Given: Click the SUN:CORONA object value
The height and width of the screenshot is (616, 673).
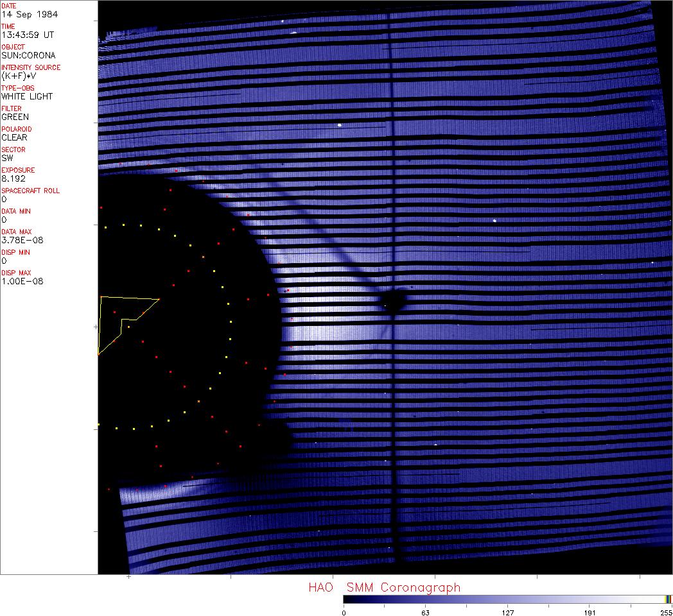Looking at the screenshot, I should [x=28, y=55].
